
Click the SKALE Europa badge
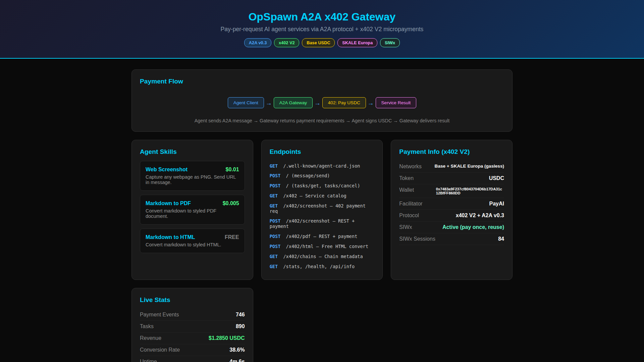tap(357, 43)
